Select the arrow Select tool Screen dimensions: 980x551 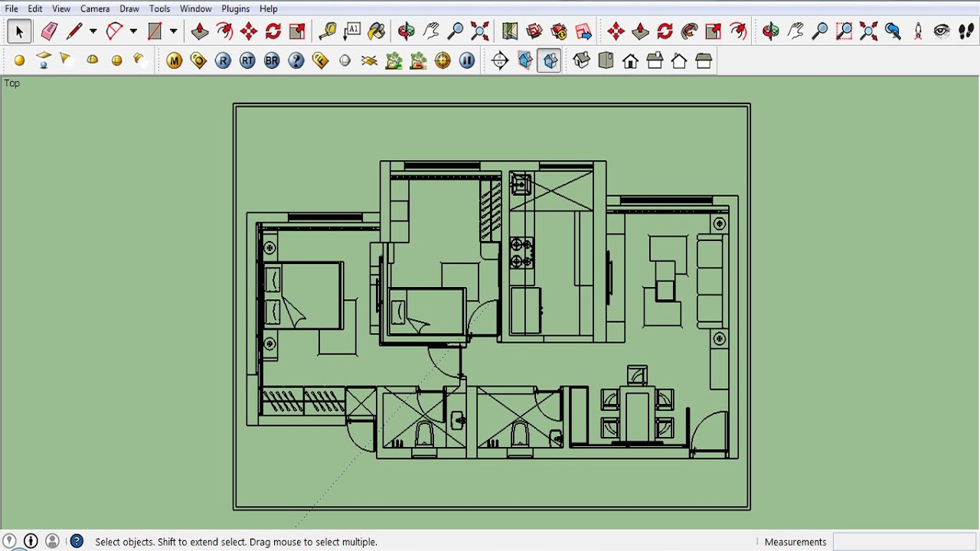click(x=18, y=31)
